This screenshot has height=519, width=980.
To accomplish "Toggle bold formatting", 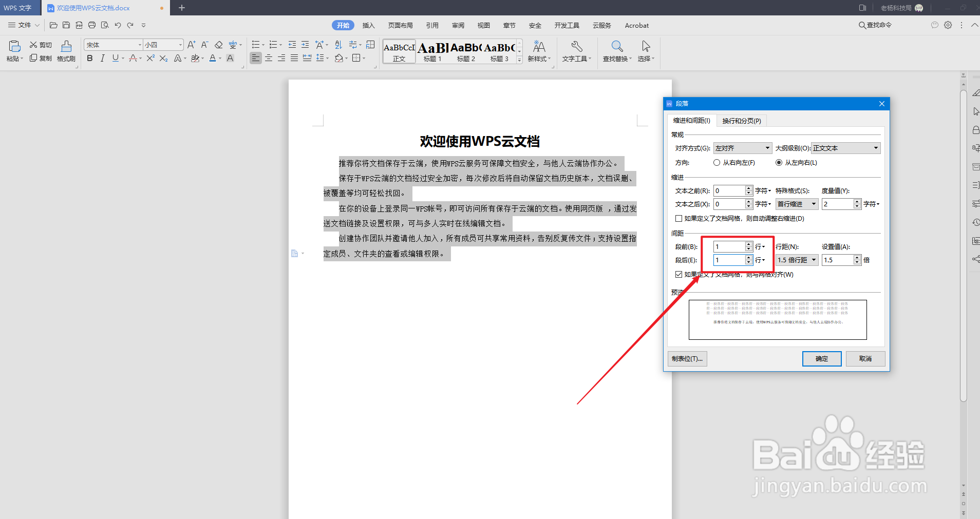I will pos(90,59).
